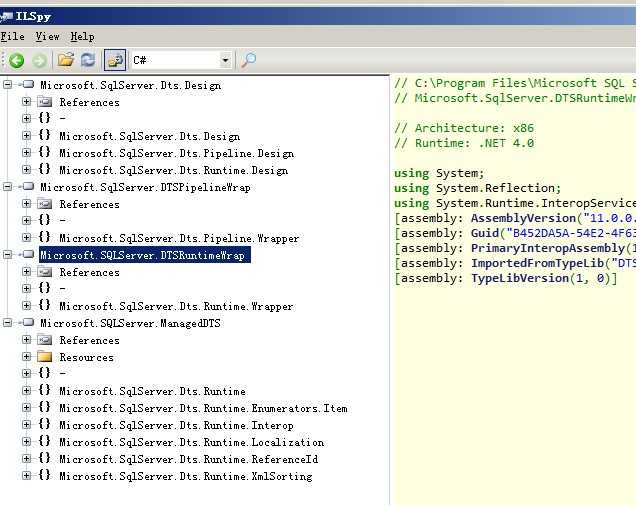
Task: Click the assembly icon of Microsoft.SqlServer.Dts.Design
Action: point(27,84)
